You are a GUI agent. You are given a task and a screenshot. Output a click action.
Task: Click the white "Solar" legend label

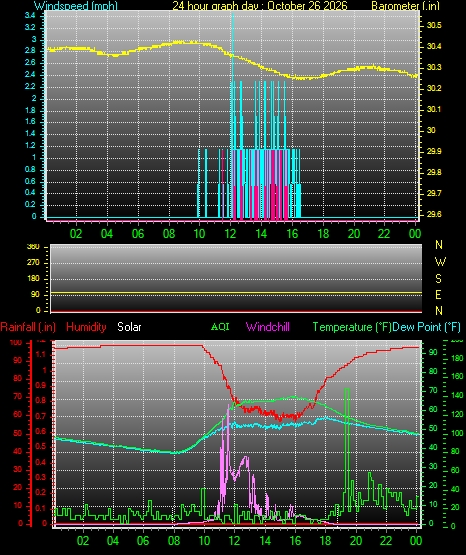coord(129,327)
